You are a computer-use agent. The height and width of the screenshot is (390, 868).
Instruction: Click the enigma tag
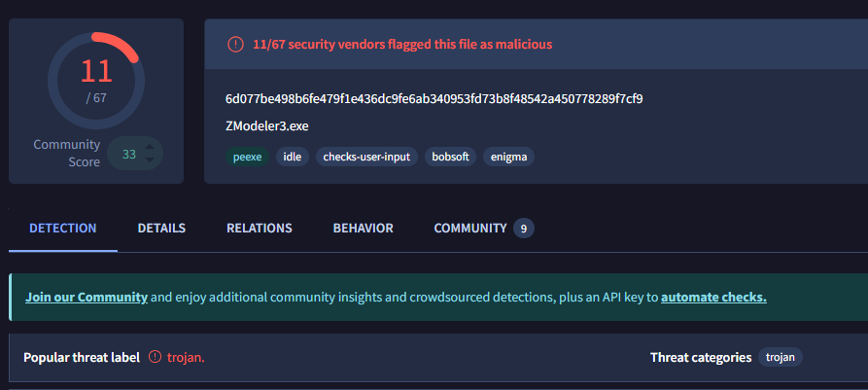pos(508,157)
